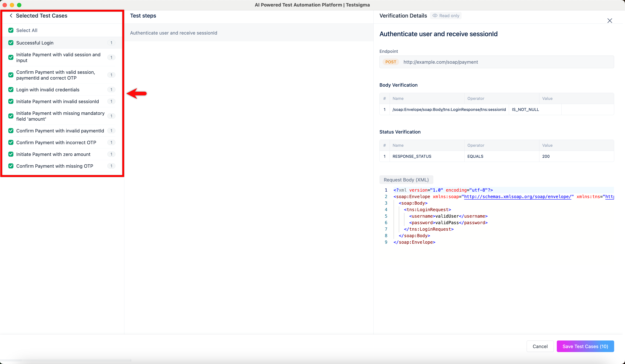The width and height of the screenshot is (625, 364).
Task: Click the back chevron beside Selected Test Cases
Action: coord(11,16)
